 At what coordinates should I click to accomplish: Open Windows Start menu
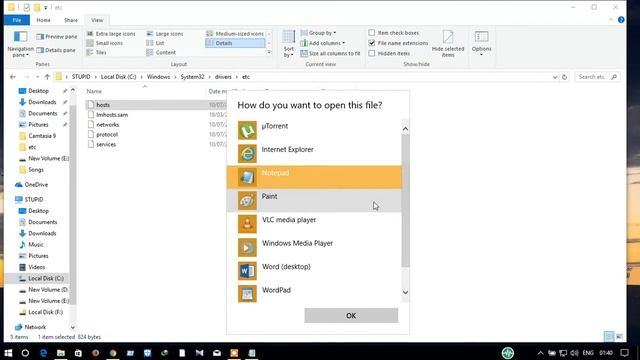[8, 353]
